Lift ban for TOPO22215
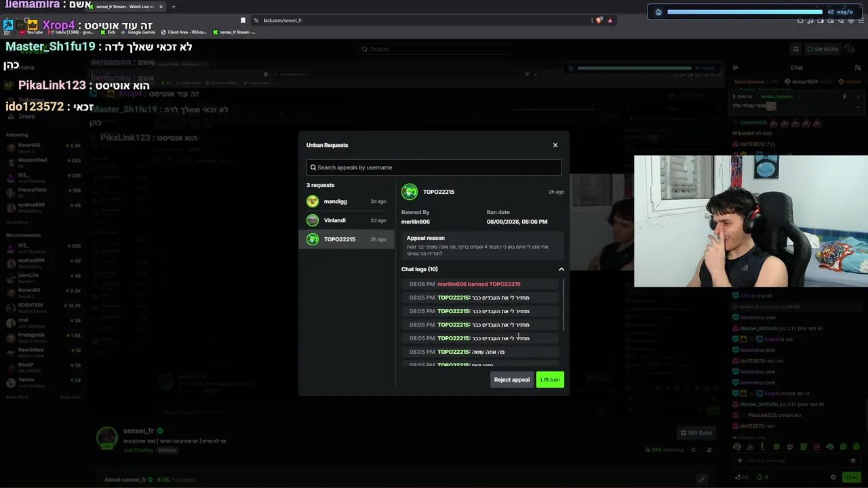This screenshot has height=488, width=868. pyautogui.click(x=550, y=380)
